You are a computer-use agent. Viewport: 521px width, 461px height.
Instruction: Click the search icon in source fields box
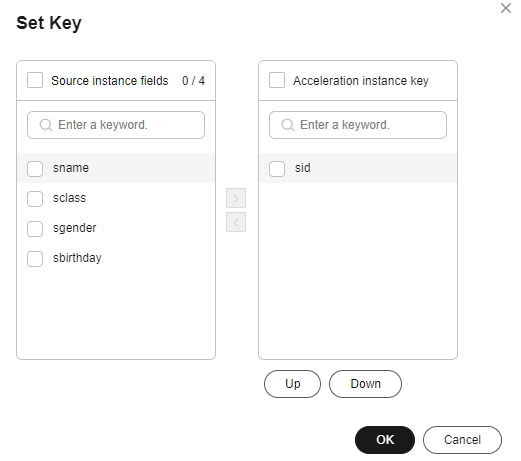click(46, 125)
